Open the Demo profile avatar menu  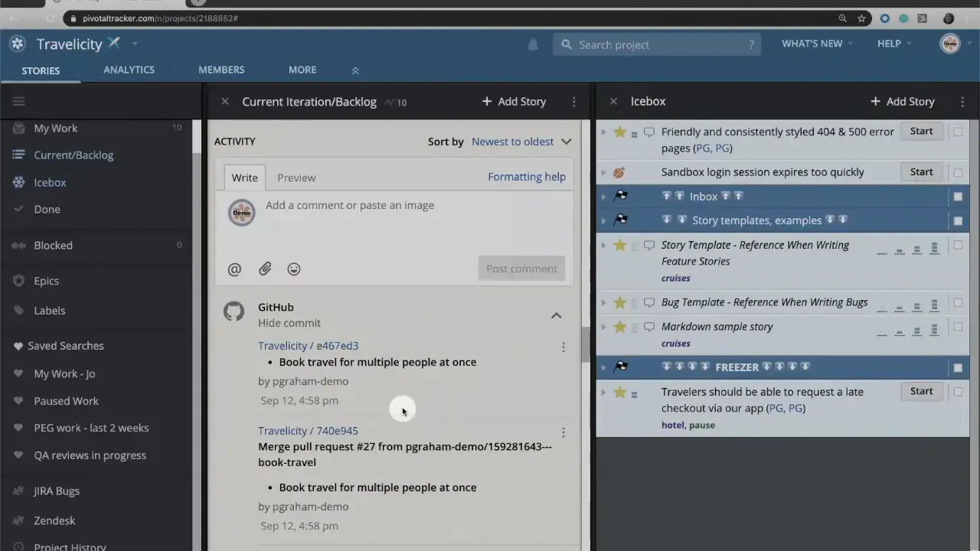point(949,44)
